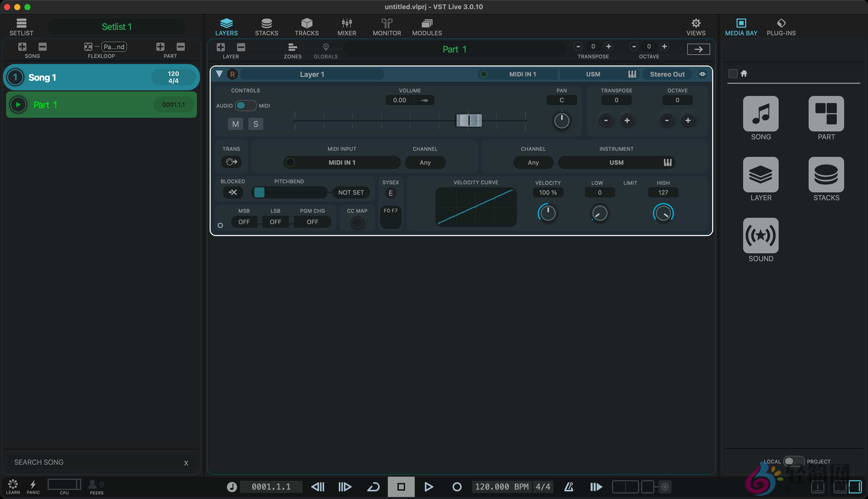Adjust the Layer 1 volume slider
Viewport: 868px width, 499px height.
pyautogui.click(x=469, y=120)
